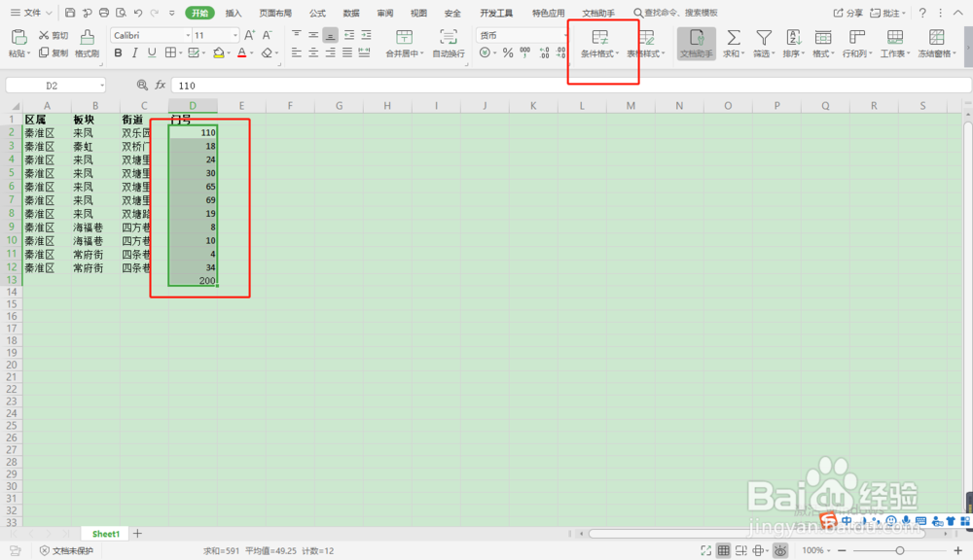Viewport: 973px width, 560px height.
Task: Toggle eye protection mode in status bar
Action: coord(781,550)
